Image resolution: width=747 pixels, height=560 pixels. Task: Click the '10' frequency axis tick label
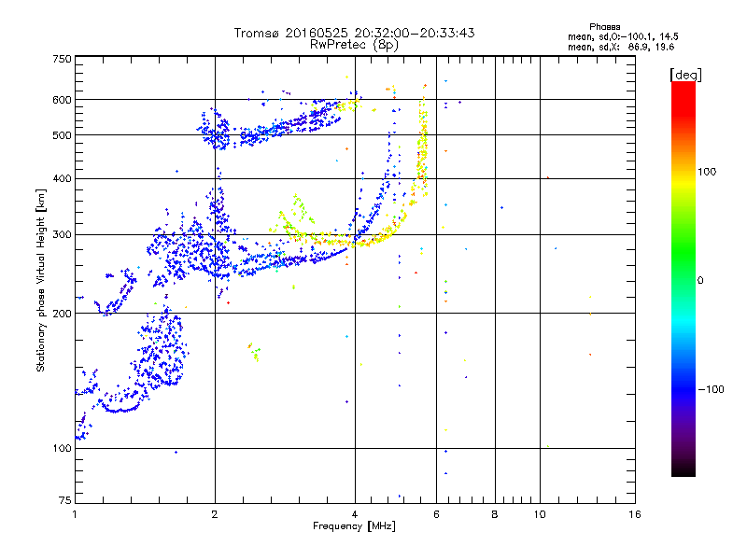(540, 514)
